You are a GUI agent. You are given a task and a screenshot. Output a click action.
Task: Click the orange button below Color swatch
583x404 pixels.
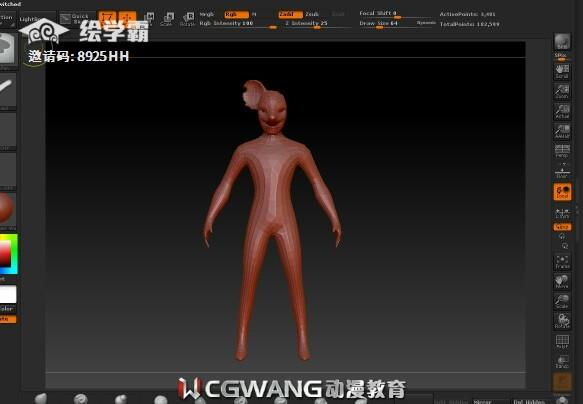coord(7,319)
